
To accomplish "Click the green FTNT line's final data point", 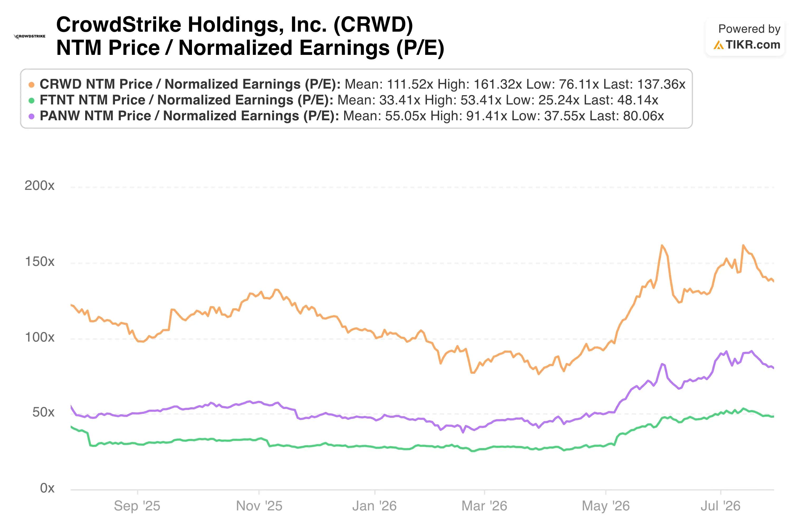I will tap(773, 417).
